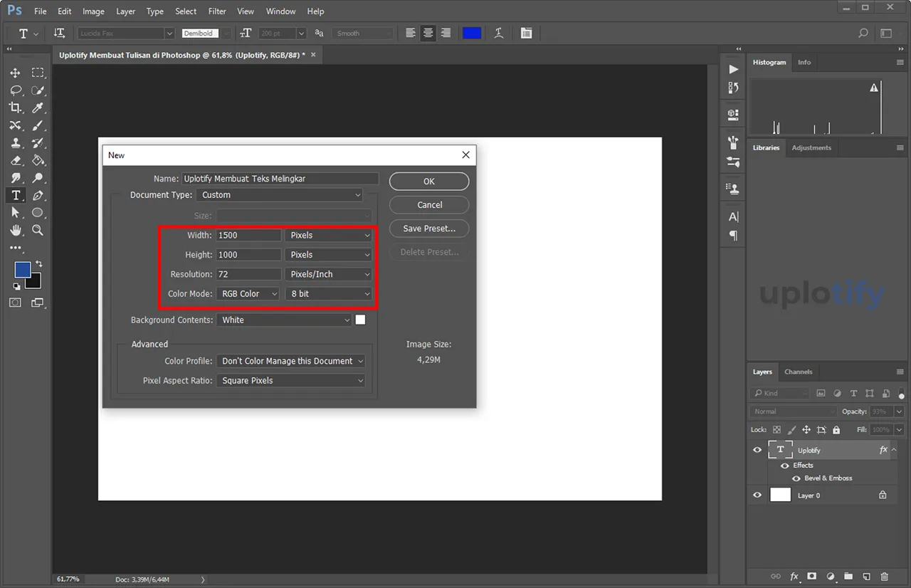Add a layer mask in Layers panel
The image size is (911, 588).
tap(811, 577)
